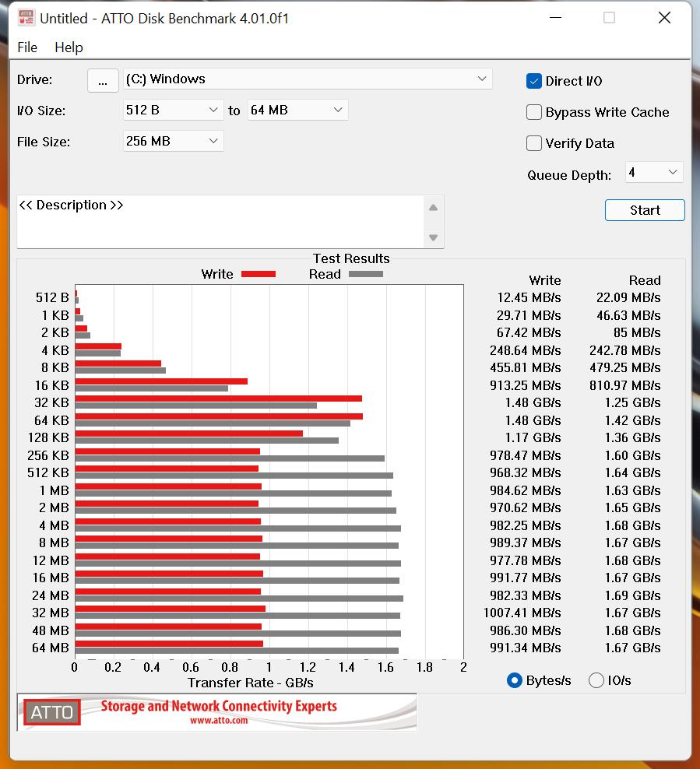Expand the Drive (C:) Windows dropdown
Image resolution: width=700 pixels, height=769 pixels.
click(307, 79)
